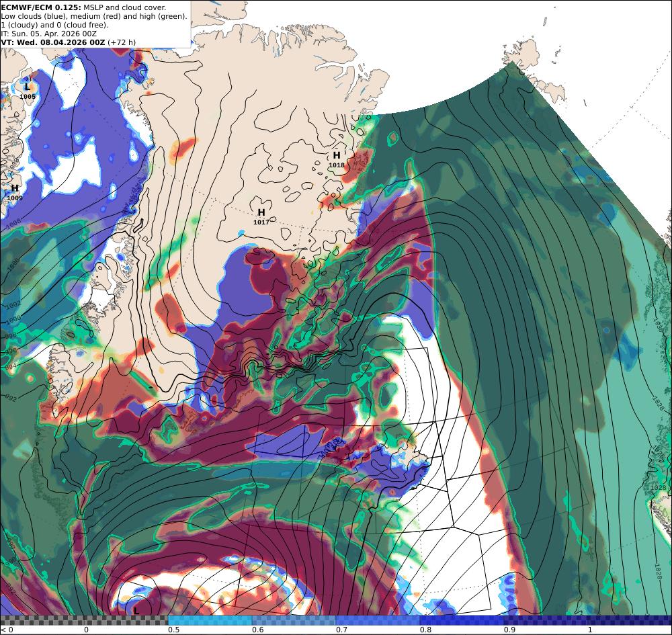Click the '0.9' colorbar tick label
The width and height of the screenshot is (672, 635).
pyautogui.click(x=509, y=630)
